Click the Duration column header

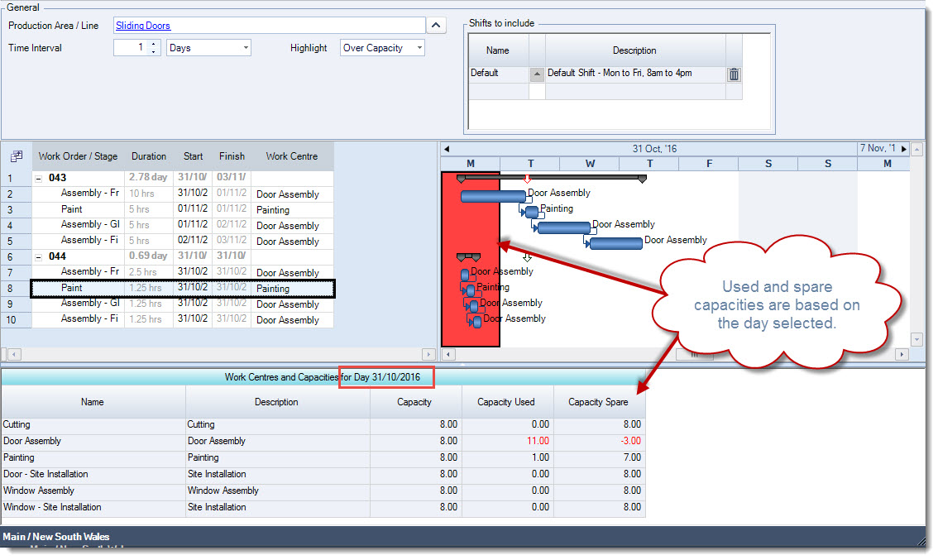tap(149, 156)
